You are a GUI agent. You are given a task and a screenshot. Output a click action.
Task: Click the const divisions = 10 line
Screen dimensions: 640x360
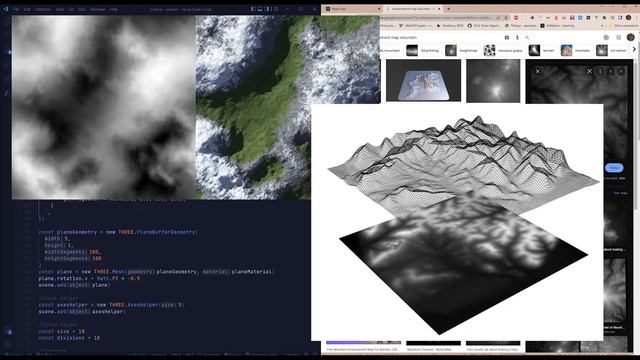pyautogui.click(x=69, y=338)
